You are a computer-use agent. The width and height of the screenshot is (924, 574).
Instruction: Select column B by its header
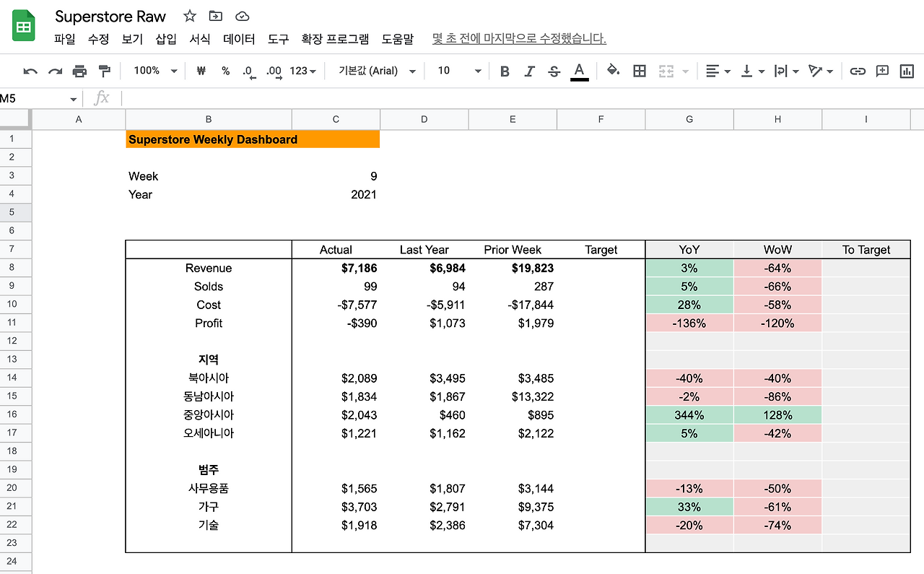209,119
